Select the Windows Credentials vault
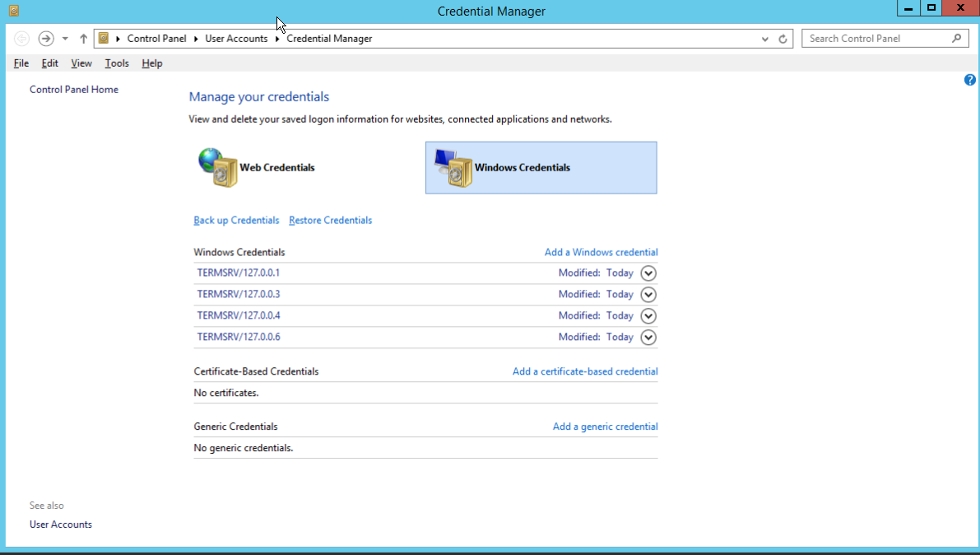980x555 pixels. (x=541, y=168)
